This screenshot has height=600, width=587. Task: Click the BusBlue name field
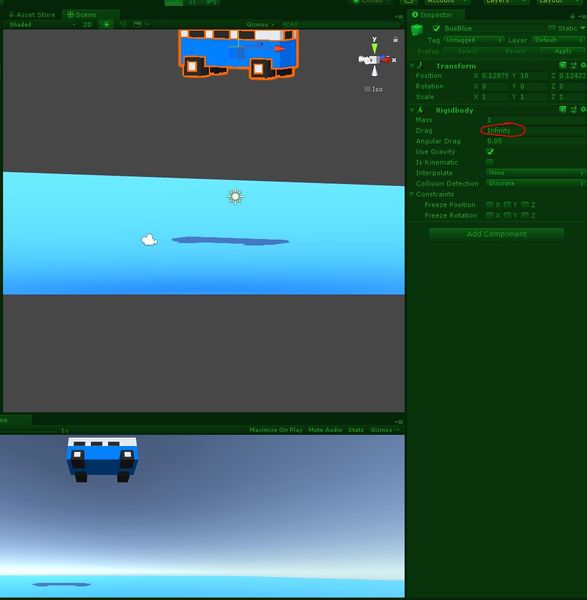(494, 28)
